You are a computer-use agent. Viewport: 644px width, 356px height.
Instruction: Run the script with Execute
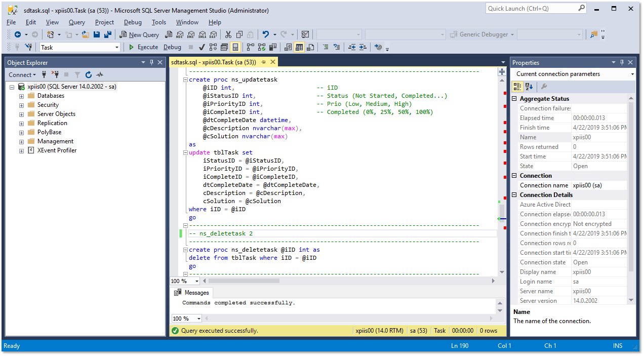pos(143,47)
